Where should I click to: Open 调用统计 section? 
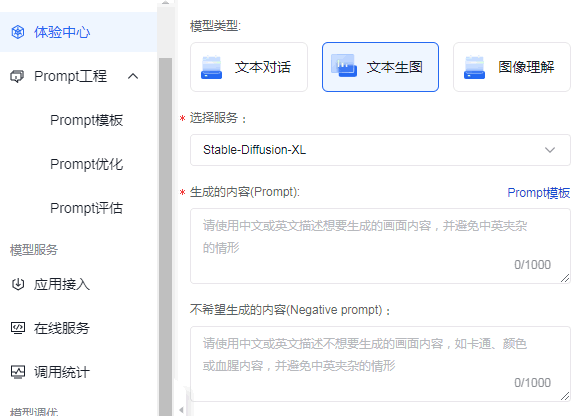click(x=62, y=372)
